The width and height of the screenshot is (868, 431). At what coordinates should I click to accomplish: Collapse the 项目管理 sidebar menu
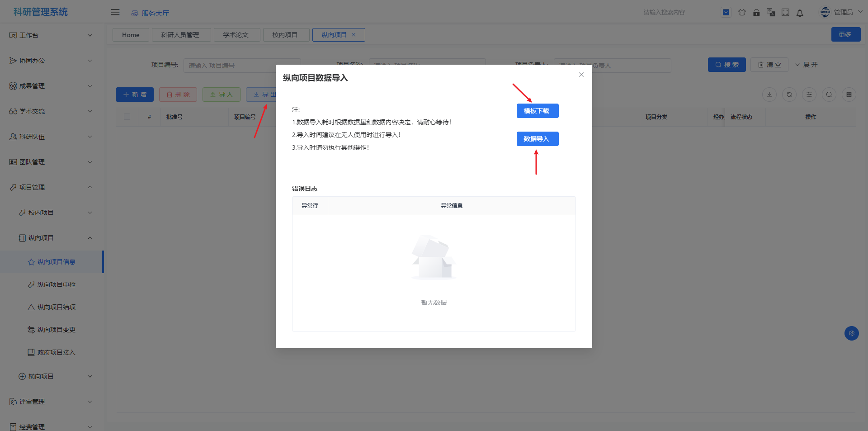(x=50, y=187)
